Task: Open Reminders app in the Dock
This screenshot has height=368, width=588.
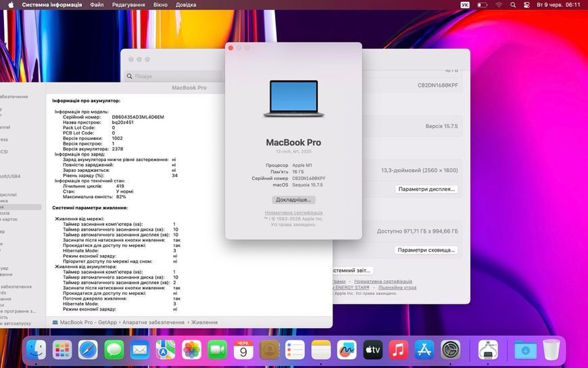Action: click(x=295, y=350)
